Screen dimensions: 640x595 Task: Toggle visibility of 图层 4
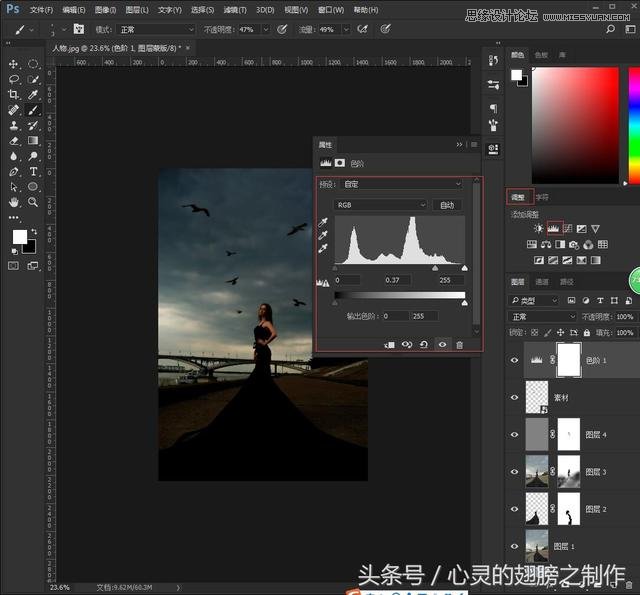(x=515, y=434)
